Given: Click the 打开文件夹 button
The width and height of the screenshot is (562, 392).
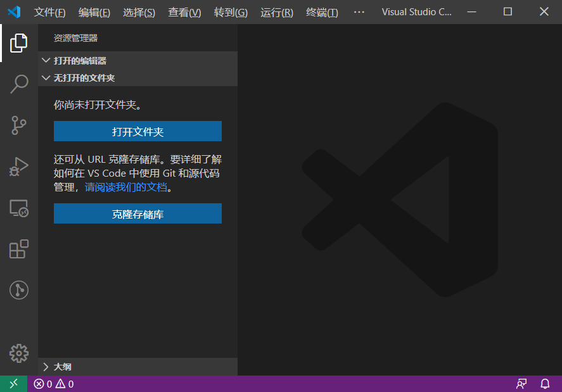Looking at the screenshot, I should [x=137, y=131].
